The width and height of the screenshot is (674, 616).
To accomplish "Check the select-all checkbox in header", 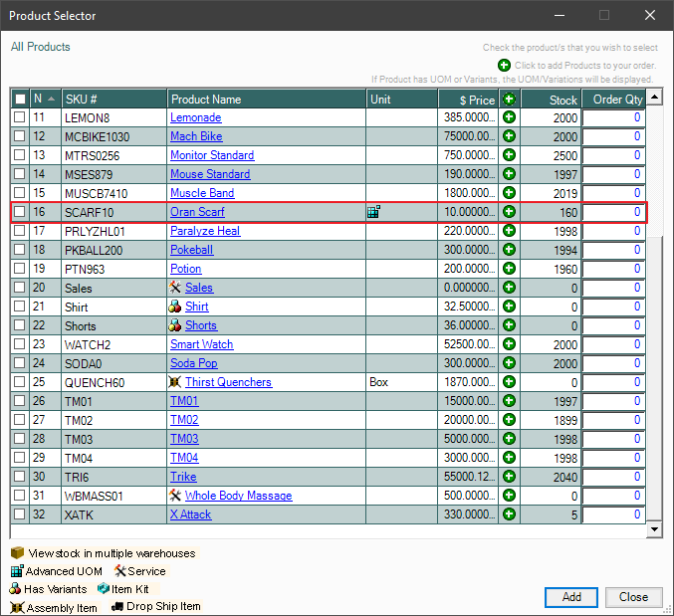I will coord(20,100).
